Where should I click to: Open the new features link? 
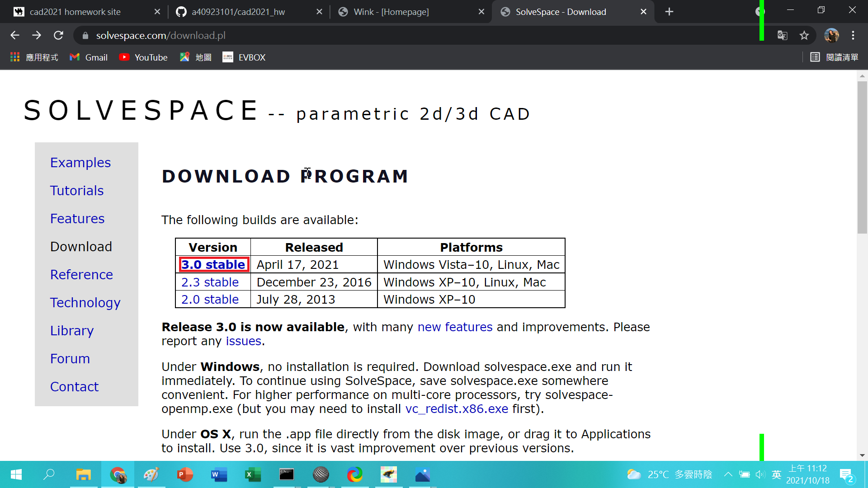[x=455, y=327]
